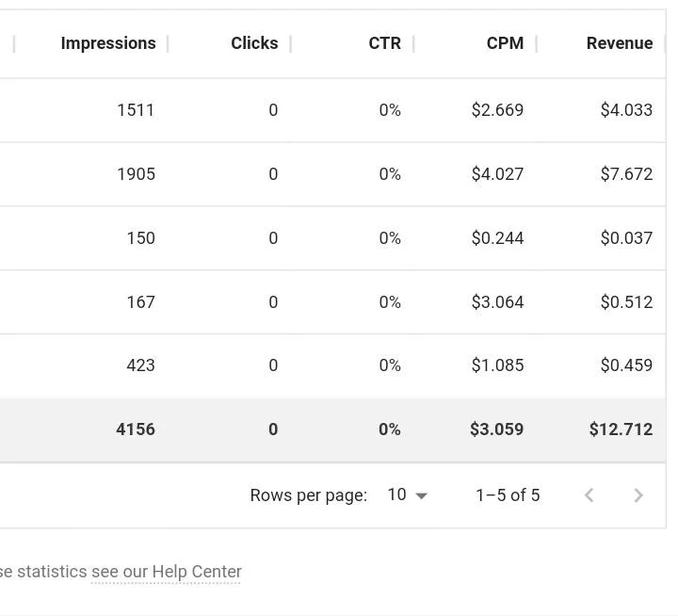Click the 1–5 of 5 pagination label

tap(508, 495)
